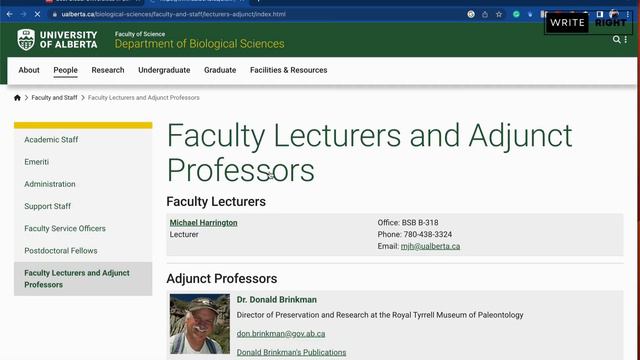Open the Chrome three-dot menu
This screenshot has height=360, width=640.
pos(628,14)
